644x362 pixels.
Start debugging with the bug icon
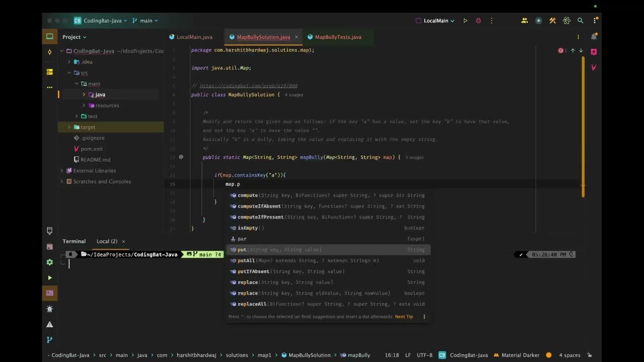pyautogui.click(x=478, y=21)
